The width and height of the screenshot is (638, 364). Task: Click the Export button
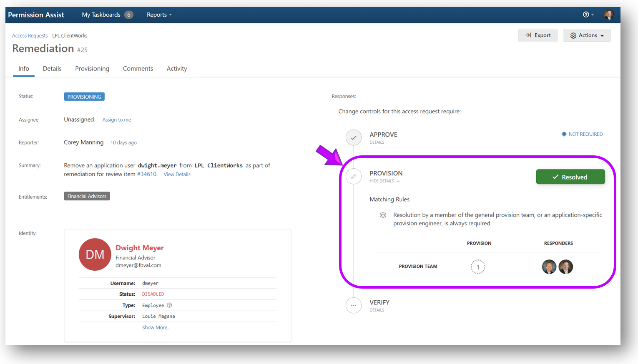click(x=538, y=35)
